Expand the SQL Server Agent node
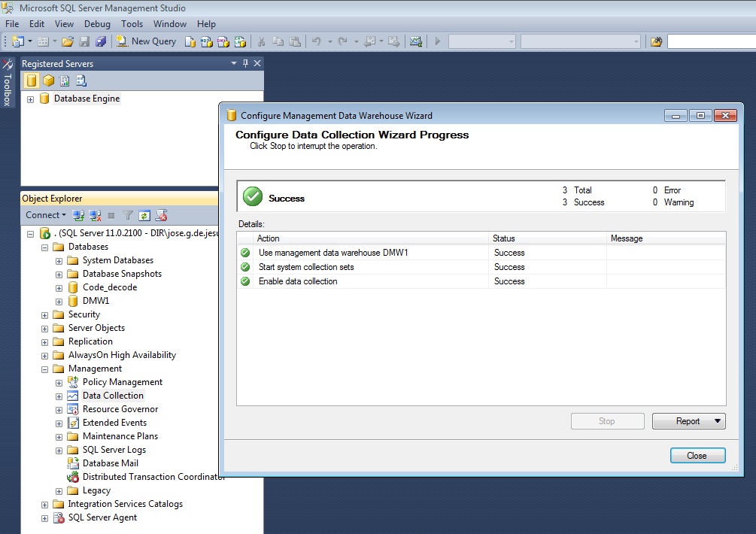 pos(45,518)
